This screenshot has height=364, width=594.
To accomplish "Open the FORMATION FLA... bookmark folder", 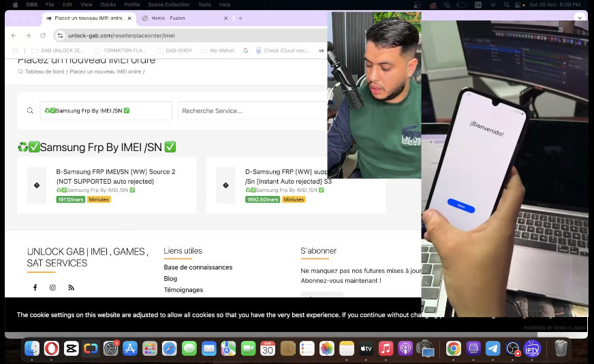I will tap(120, 50).
